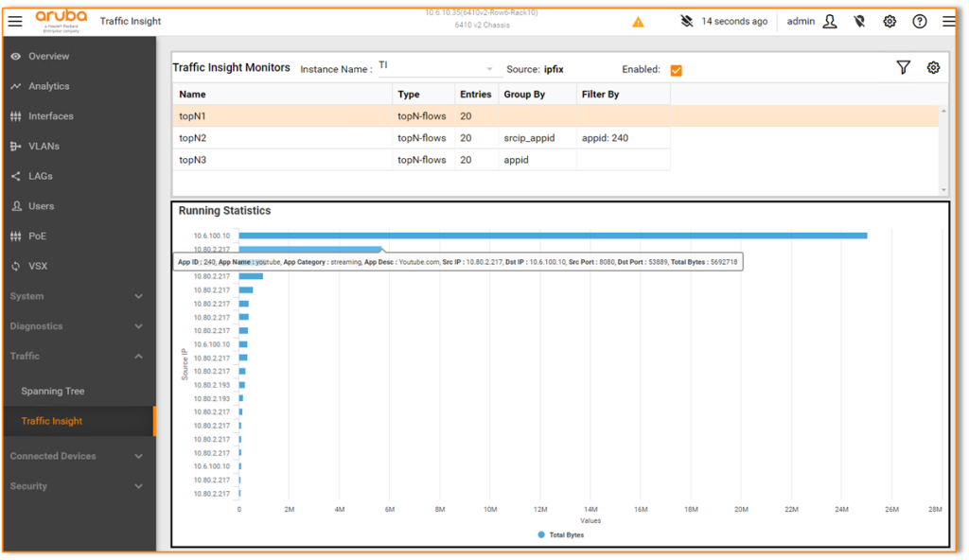Viewport: 969px width, 560px height.
Task: Click the LAGs share icon in sidebar
Action: pyautogui.click(x=15, y=176)
